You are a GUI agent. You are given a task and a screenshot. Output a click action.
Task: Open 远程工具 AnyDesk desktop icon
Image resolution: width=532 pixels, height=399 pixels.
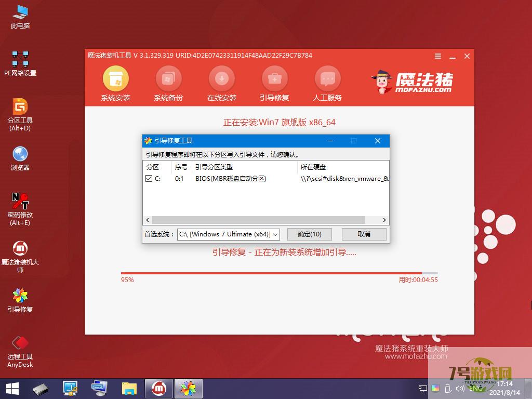click(20, 352)
